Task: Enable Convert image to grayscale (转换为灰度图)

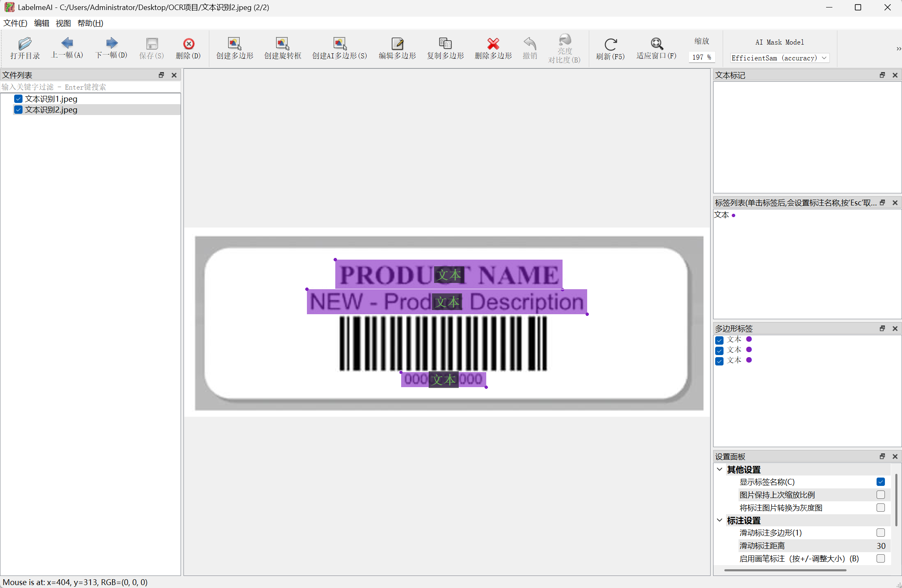Action: (x=881, y=508)
